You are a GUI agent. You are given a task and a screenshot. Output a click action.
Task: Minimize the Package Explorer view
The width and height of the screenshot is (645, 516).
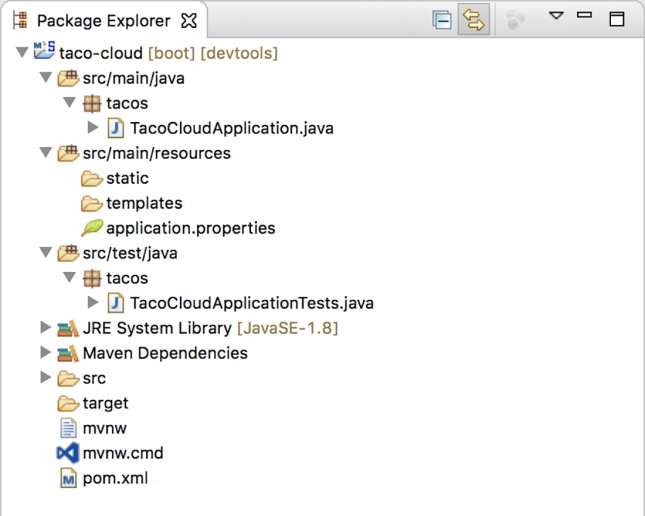coord(585,15)
